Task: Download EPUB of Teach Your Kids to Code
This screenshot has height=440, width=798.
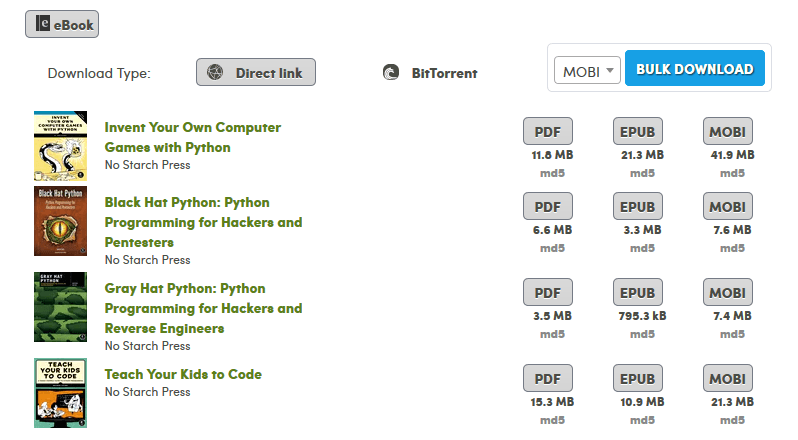Action: point(638,378)
